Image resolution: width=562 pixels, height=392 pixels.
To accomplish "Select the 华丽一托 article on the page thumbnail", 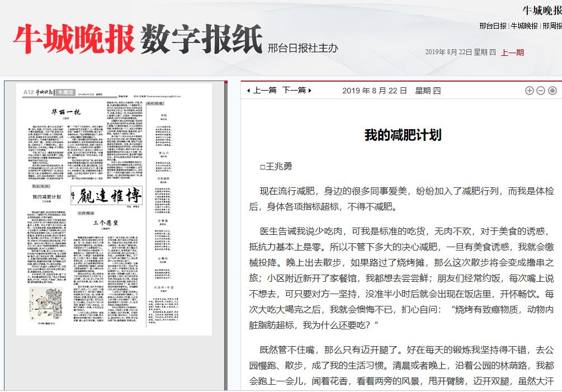I will (66, 112).
